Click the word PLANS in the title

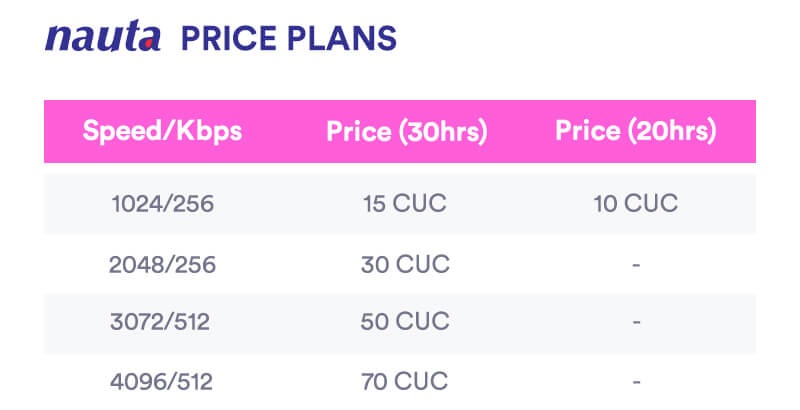(344, 38)
